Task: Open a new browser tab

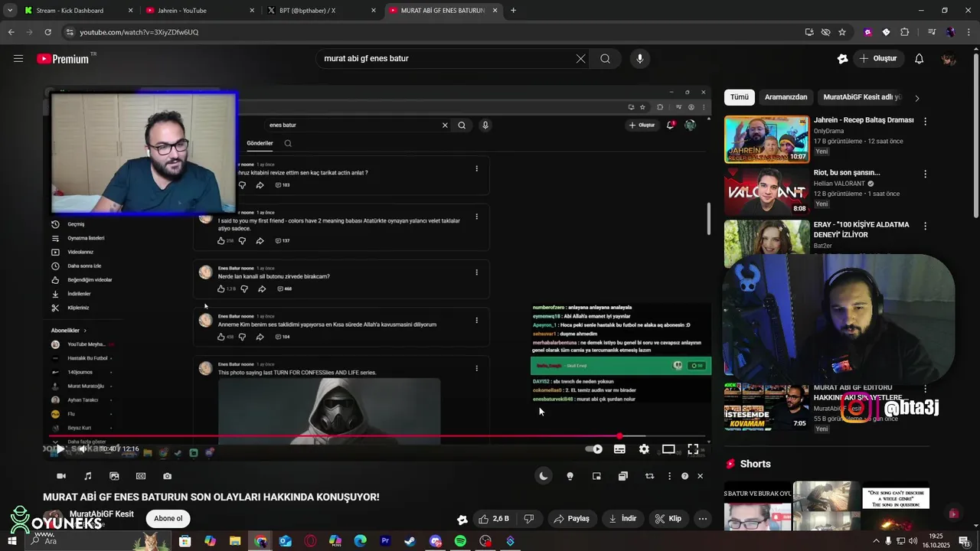Action: (x=513, y=10)
